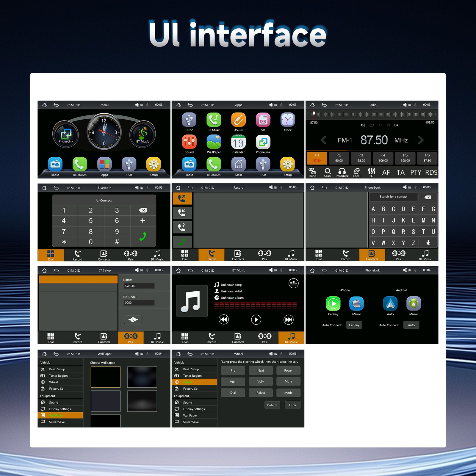Open the AV-IN app icon
The image size is (476, 476).
(x=238, y=120)
